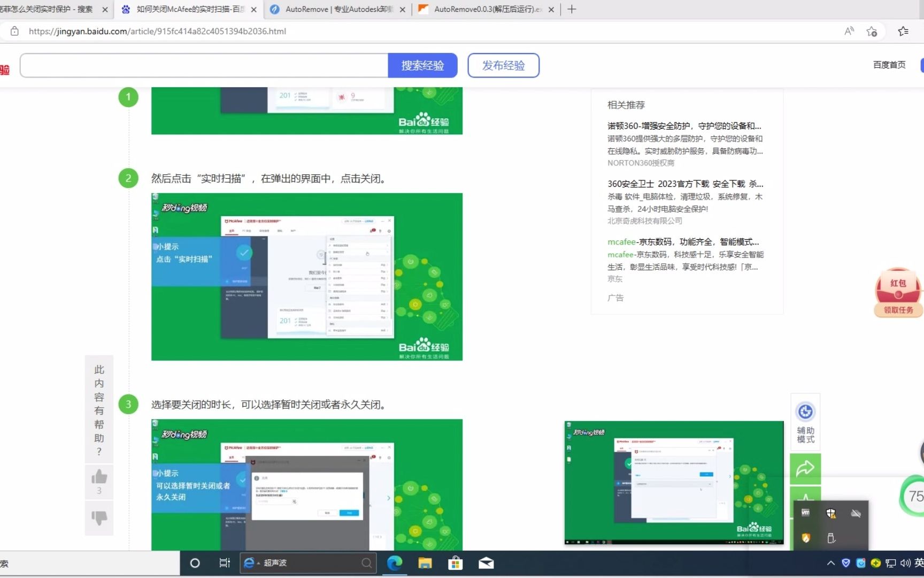Click the 搜索经验 button
The width and height of the screenshot is (924, 578).
(x=422, y=65)
